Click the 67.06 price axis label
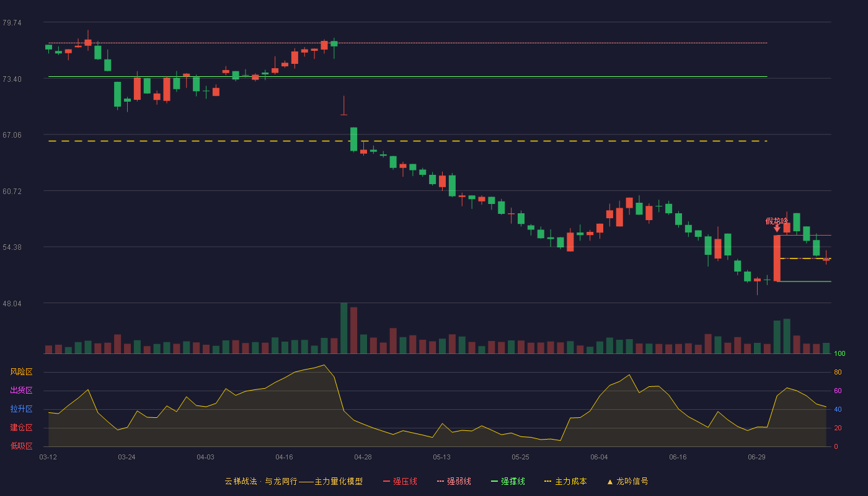The width and height of the screenshot is (868, 496). tap(12, 135)
